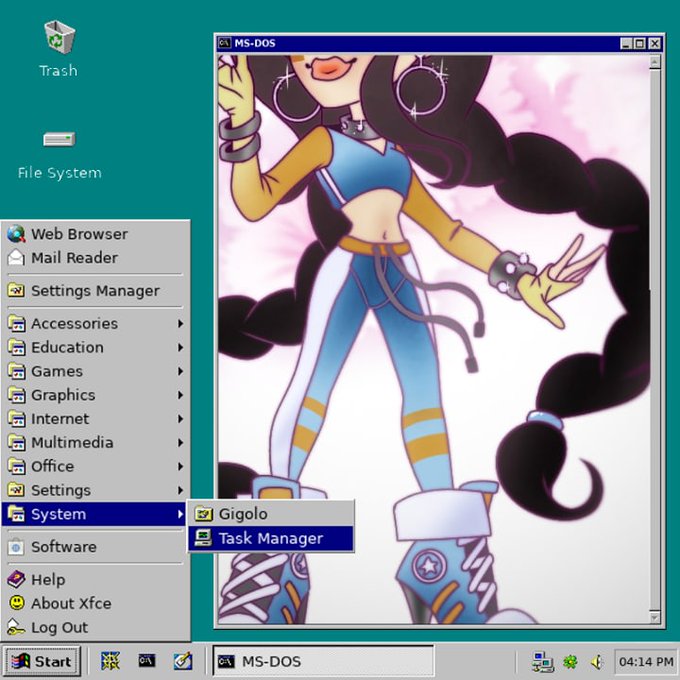Viewport: 680px width, 680px height.
Task: Select Mail Reader menu entry
Action: [94, 258]
